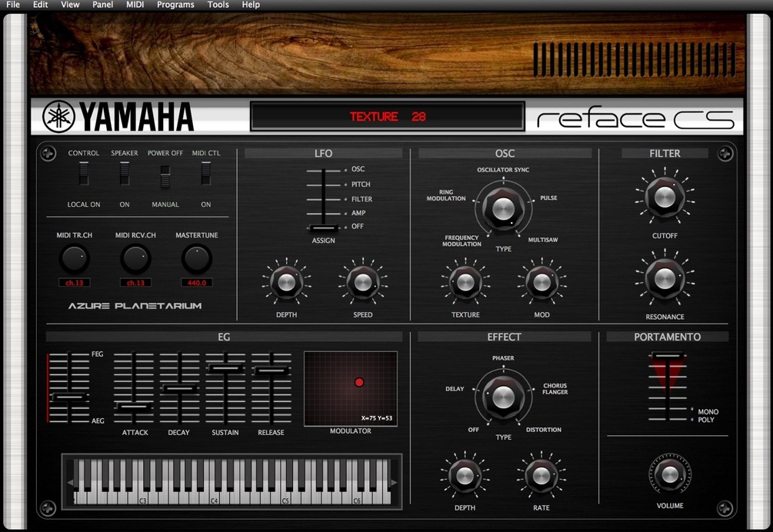Select PHASER effect type

point(503,358)
